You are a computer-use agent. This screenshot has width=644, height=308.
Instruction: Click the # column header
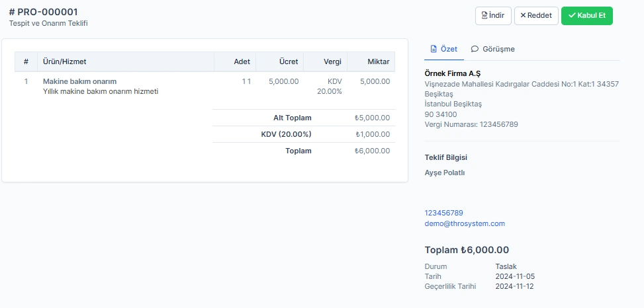point(26,61)
